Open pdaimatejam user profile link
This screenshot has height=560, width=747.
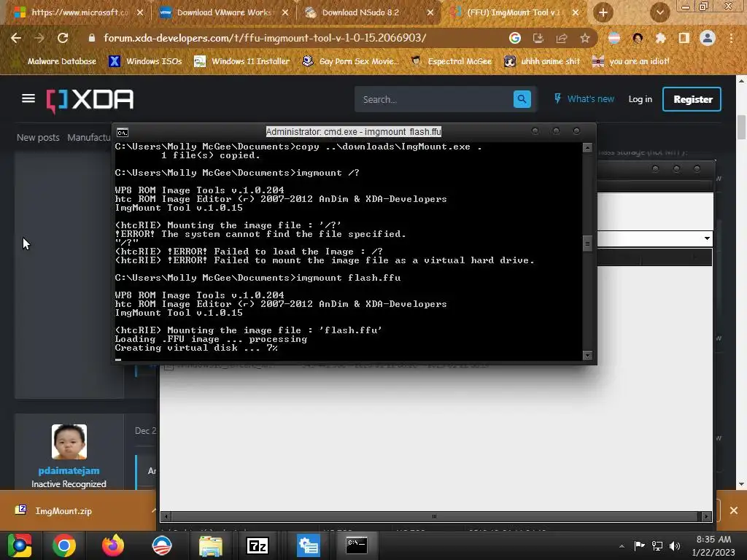(69, 470)
